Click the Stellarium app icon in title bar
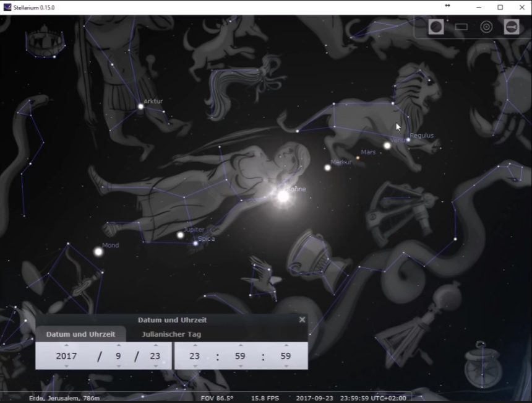 (7, 7)
